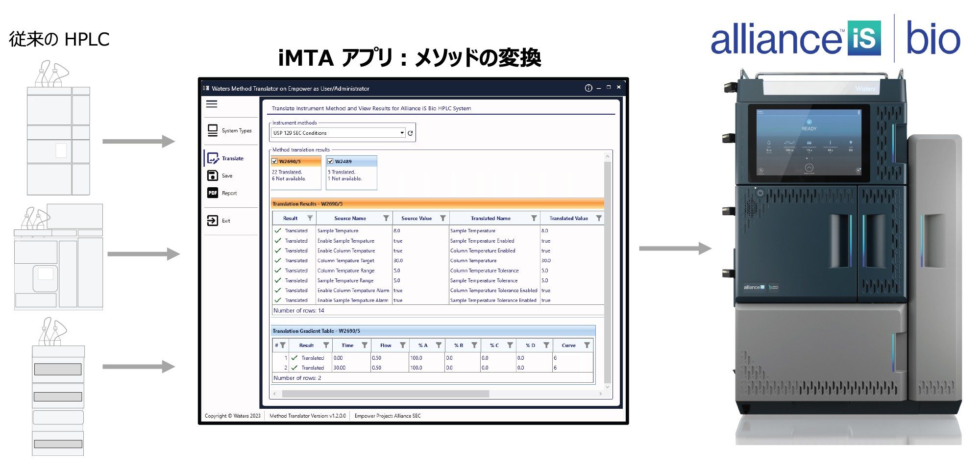Toggle the W2489 checkbox
Screen dimensions: 980x473
(x=330, y=161)
